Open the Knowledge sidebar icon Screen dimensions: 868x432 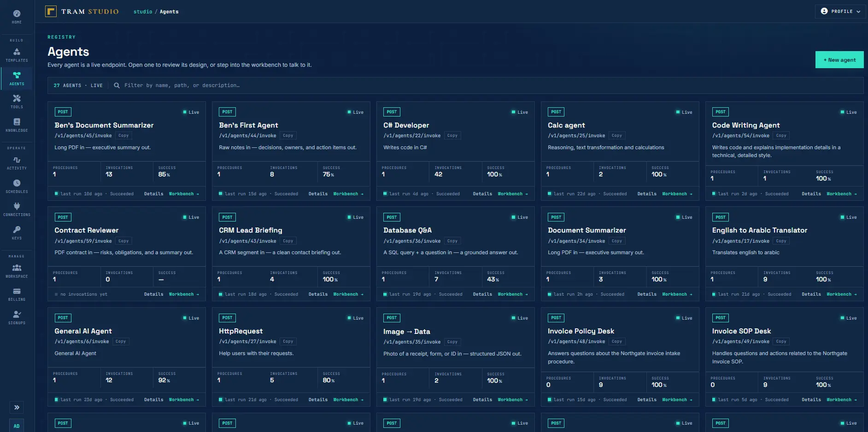coord(17,125)
